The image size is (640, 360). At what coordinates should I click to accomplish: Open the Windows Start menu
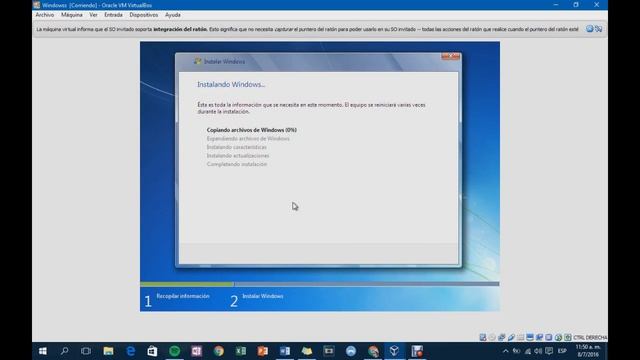(42, 351)
